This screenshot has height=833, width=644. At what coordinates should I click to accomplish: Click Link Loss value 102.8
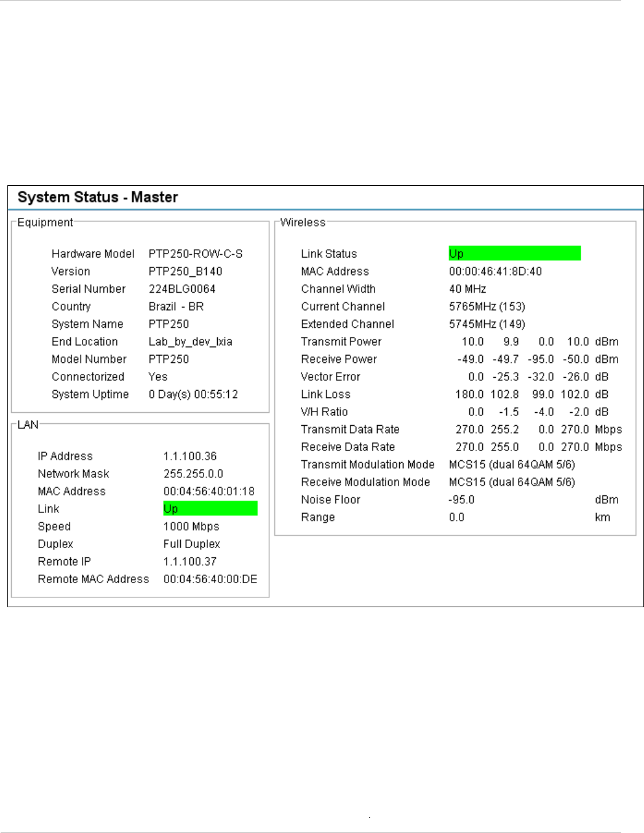click(505, 394)
